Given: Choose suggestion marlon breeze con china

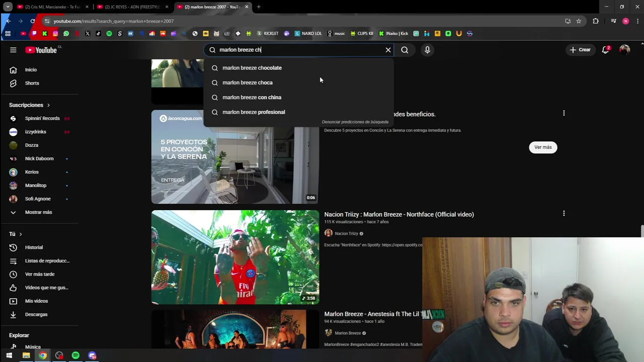Looking at the screenshot, I should (x=298, y=97).
